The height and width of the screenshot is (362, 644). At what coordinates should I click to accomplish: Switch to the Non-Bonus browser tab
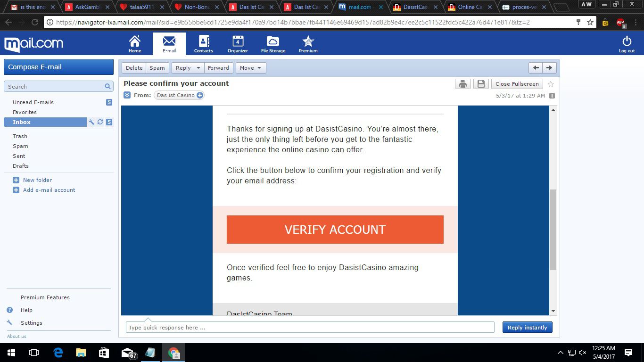pos(197,7)
